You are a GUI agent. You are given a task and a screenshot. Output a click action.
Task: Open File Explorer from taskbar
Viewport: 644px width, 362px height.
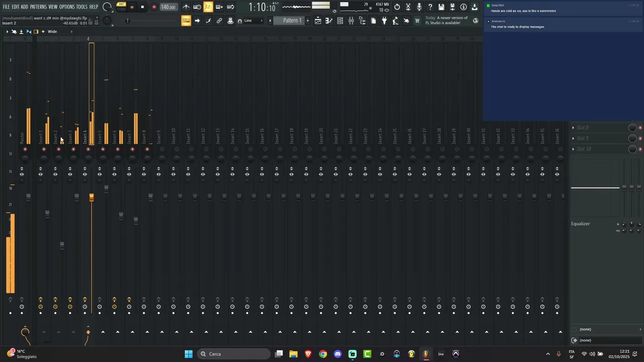coord(293,354)
